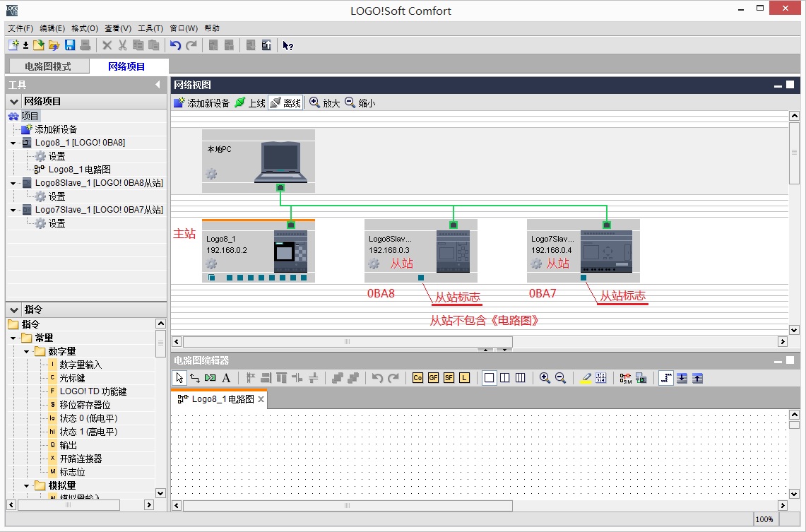Click 添加新设备 in network view toolbar

pyautogui.click(x=202, y=103)
